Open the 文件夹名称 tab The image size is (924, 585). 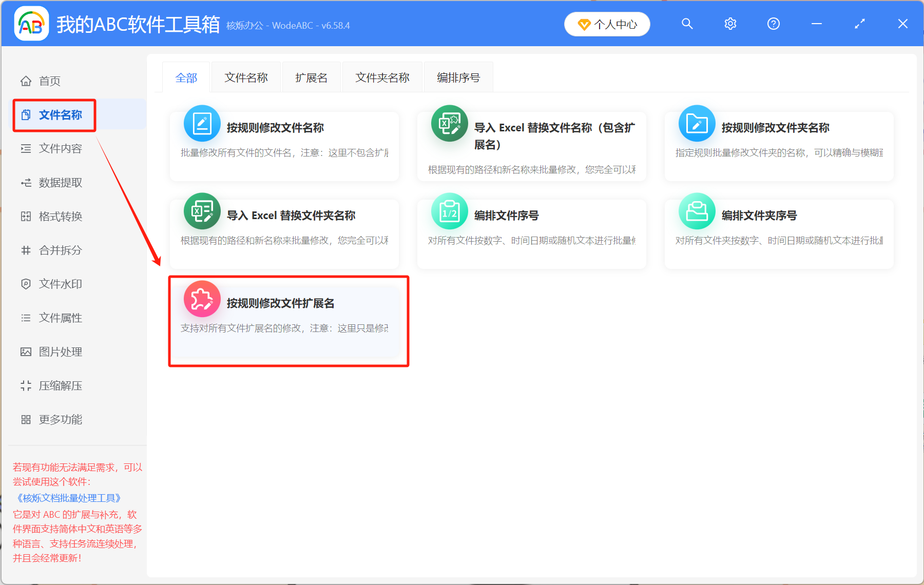click(x=382, y=77)
